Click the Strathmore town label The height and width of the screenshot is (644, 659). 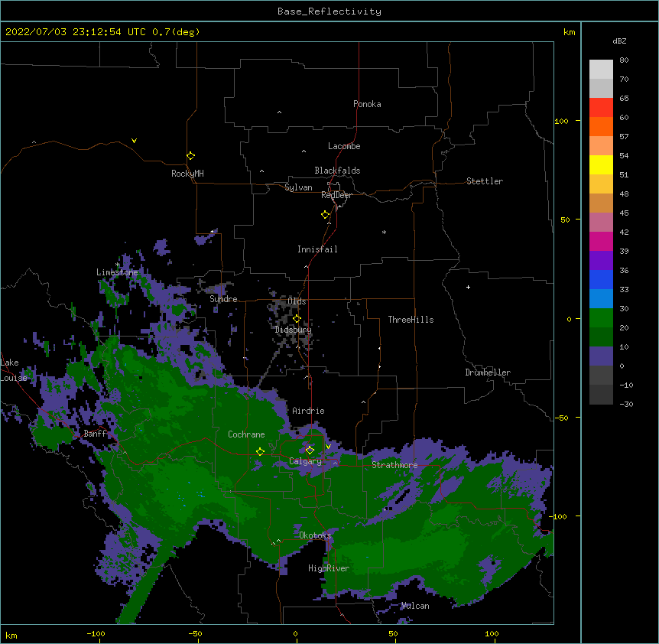(394, 465)
